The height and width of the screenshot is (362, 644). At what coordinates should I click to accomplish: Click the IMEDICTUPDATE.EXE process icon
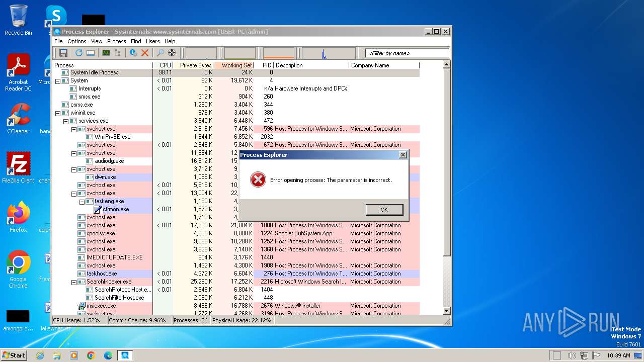pos(82,257)
